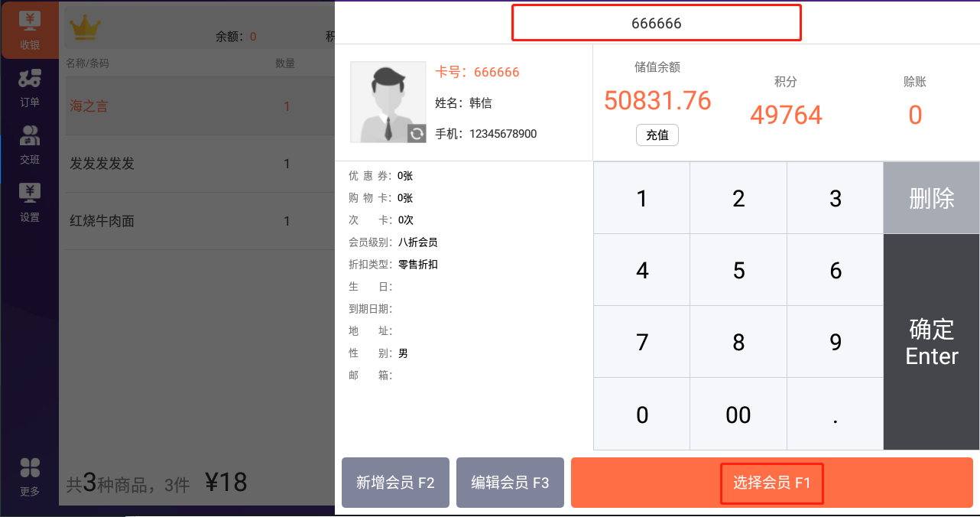Click 新增会员 F2 button
Screen dimensions: 980x517
(395, 483)
